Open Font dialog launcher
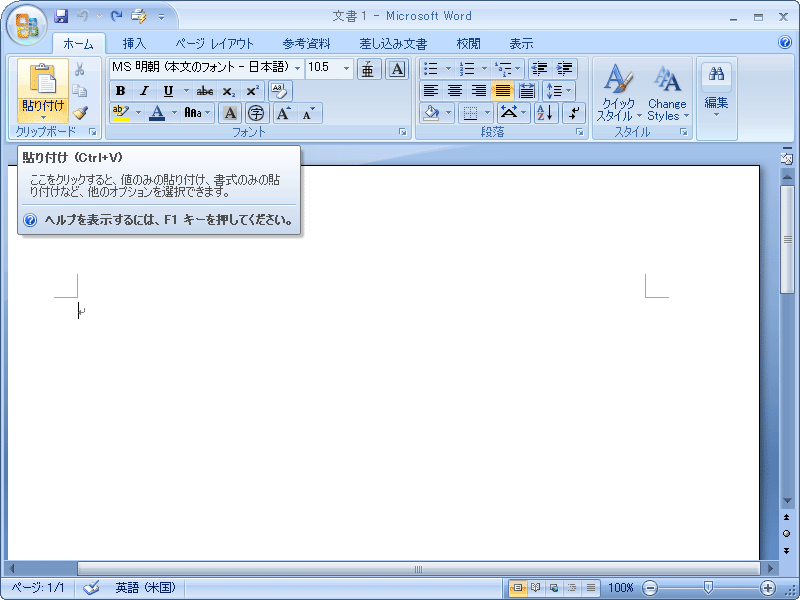This screenshot has width=800, height=600. [403, 133]
